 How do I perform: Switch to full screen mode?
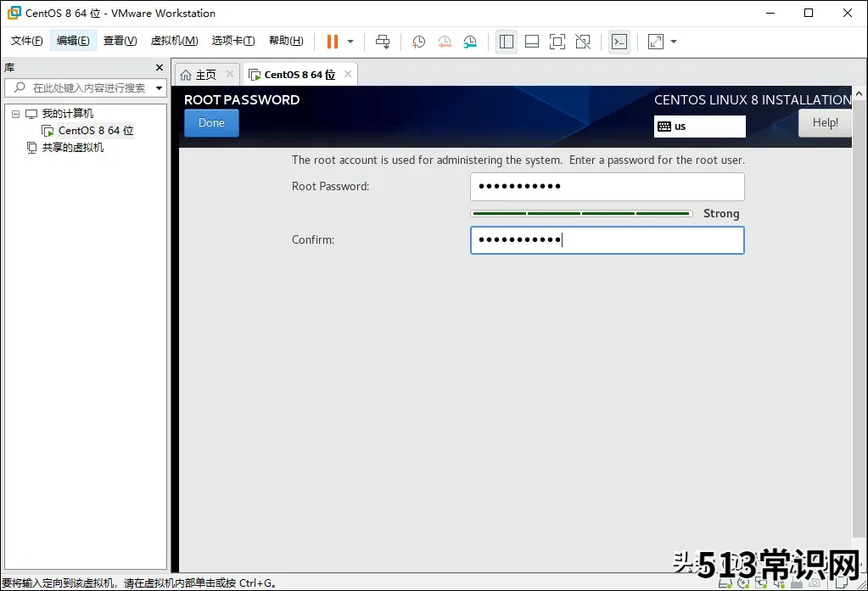(x=557, y=42)
